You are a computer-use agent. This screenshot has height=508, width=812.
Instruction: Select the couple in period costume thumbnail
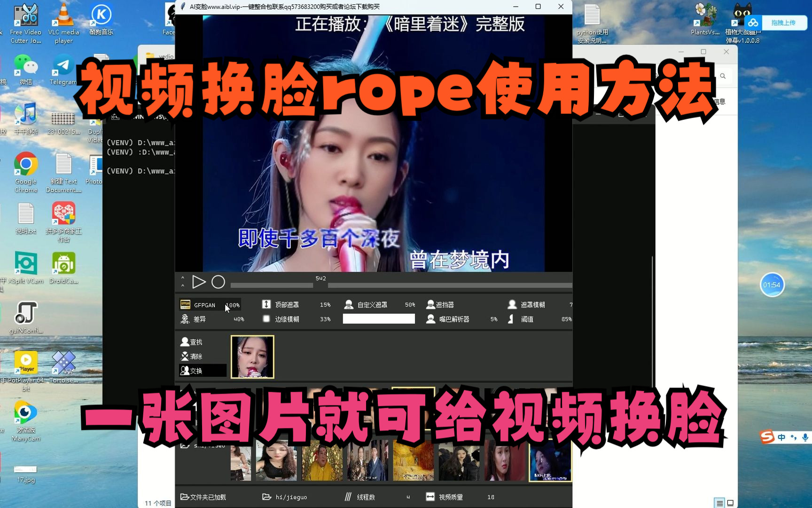click(x=367, y=460)
